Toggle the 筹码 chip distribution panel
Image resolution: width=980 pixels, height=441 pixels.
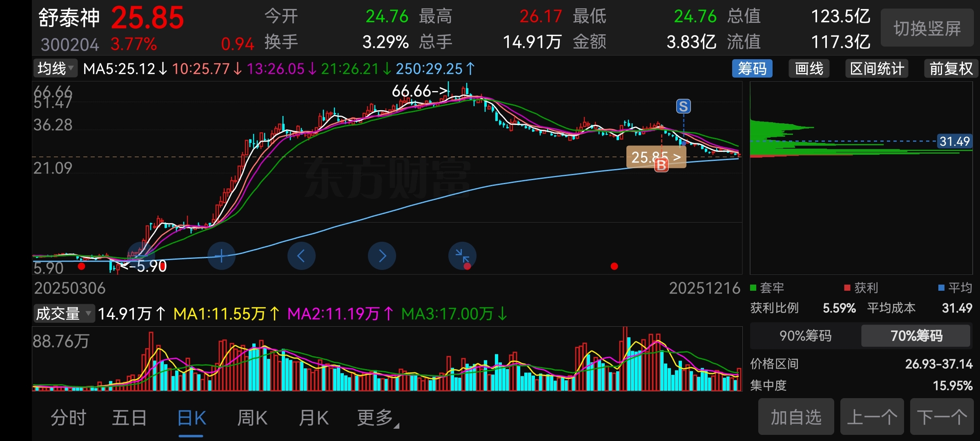[x=752, y=69]
